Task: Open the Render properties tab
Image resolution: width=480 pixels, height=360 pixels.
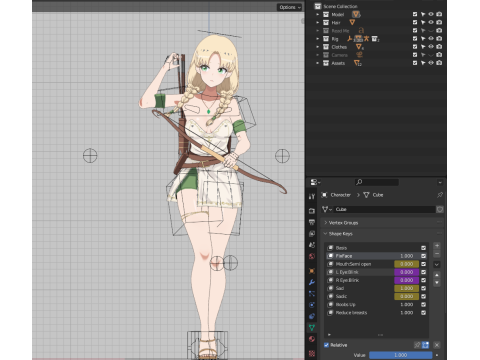Action: tap(312, 211)
